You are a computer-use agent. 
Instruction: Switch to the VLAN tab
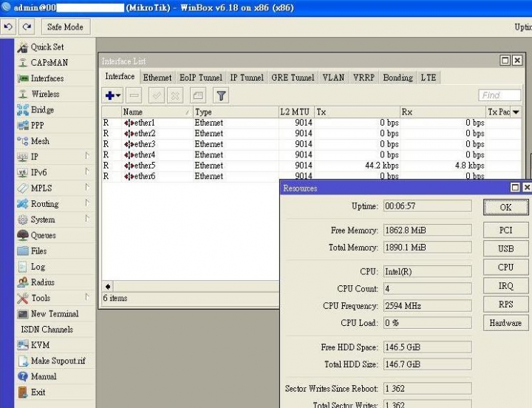tap(333, 78)
